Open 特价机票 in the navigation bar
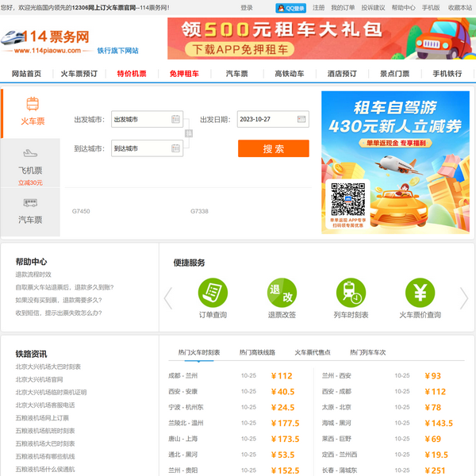 (x=132, y=74)
